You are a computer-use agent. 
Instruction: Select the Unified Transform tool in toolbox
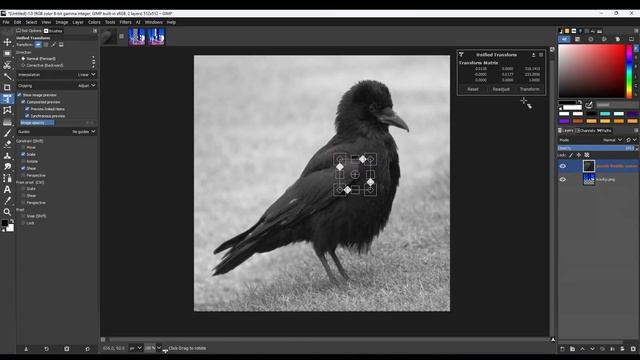tap(7, 98)
